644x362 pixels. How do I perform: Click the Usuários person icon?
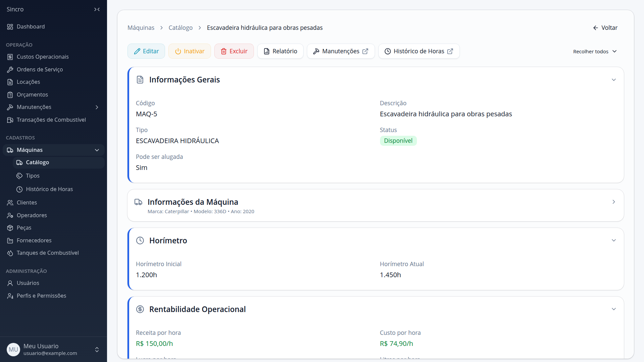[10, 283]
